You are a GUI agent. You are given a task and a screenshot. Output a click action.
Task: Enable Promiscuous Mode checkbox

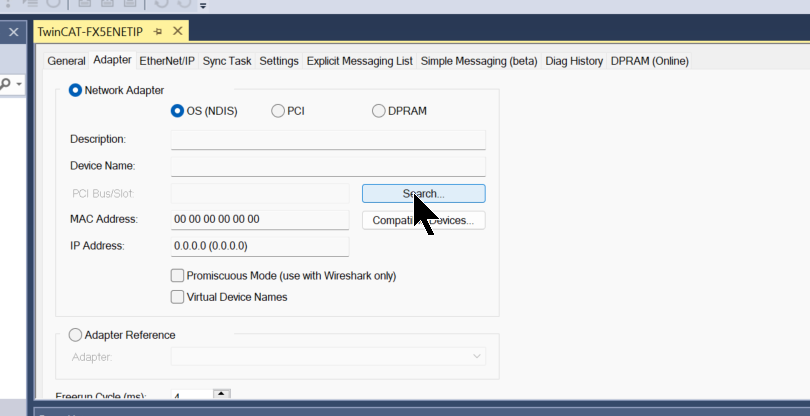(x=178, y=275)
